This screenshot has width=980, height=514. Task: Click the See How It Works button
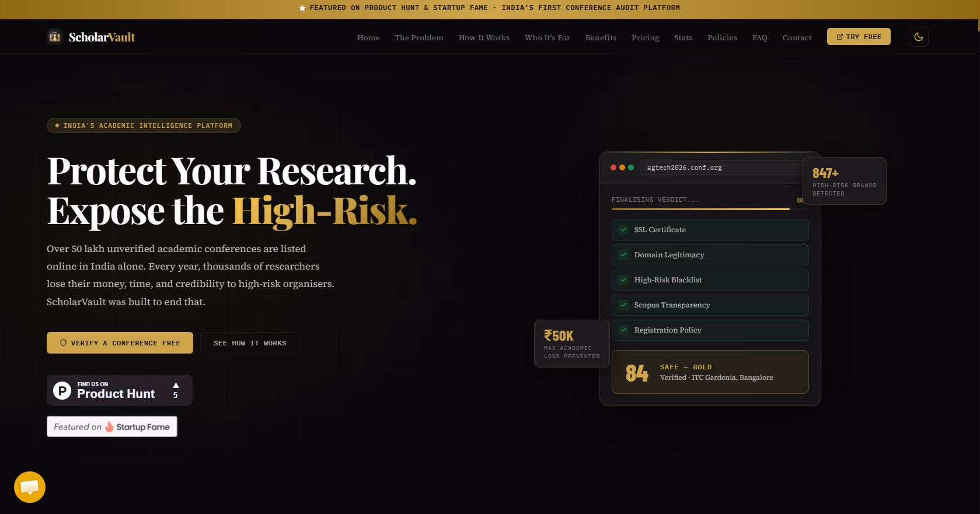(250, 343)
